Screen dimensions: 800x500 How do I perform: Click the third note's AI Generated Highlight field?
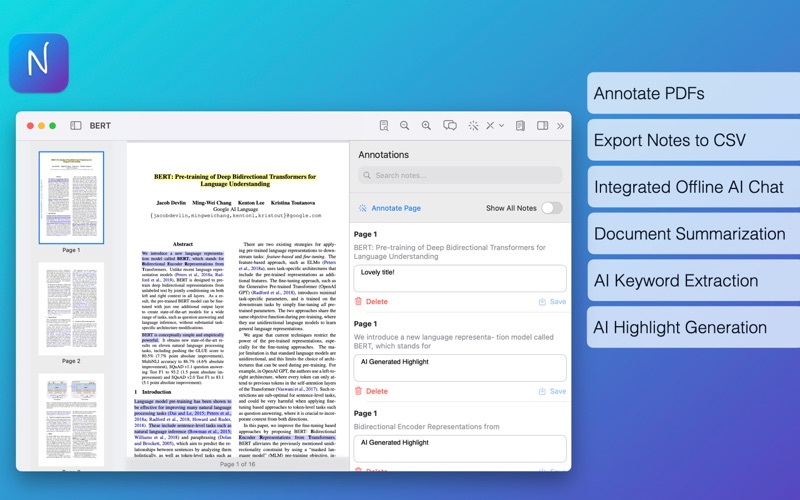(460, 449)
